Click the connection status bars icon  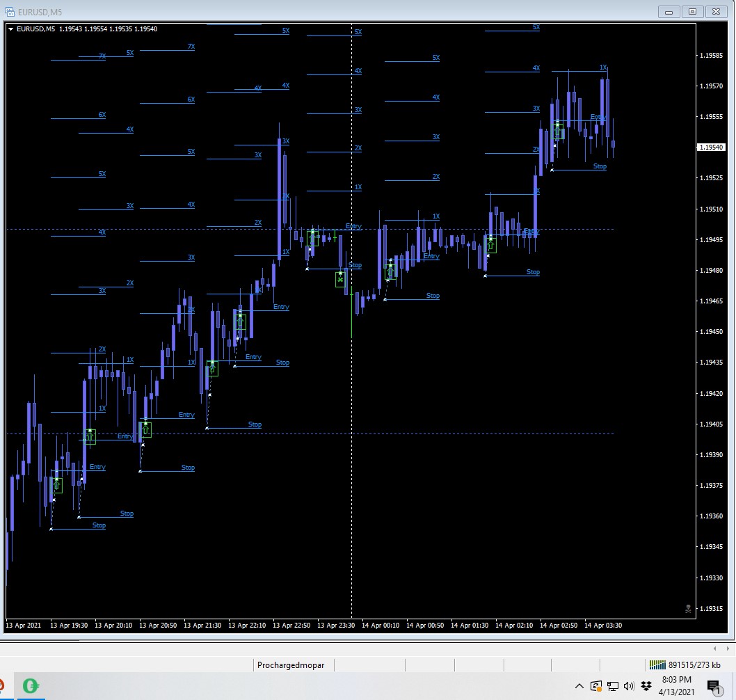click(x=657, y=665)
